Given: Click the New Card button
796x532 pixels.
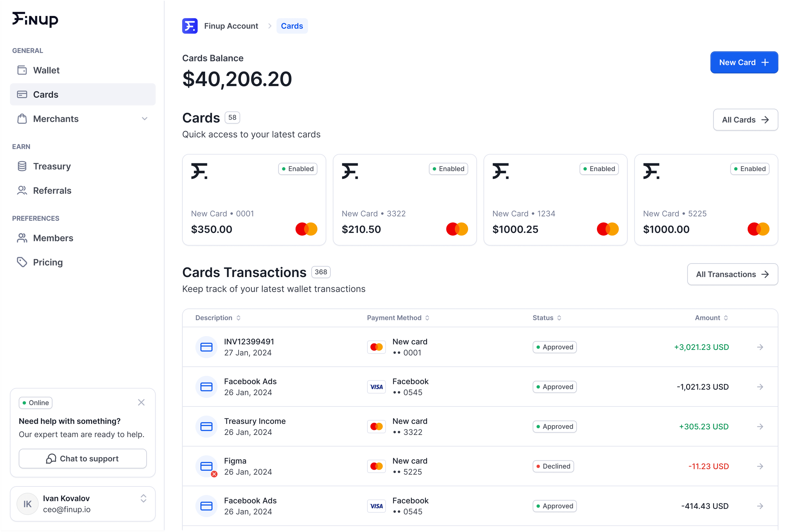Looking at the screenshot, I should (x=744, y=62).
